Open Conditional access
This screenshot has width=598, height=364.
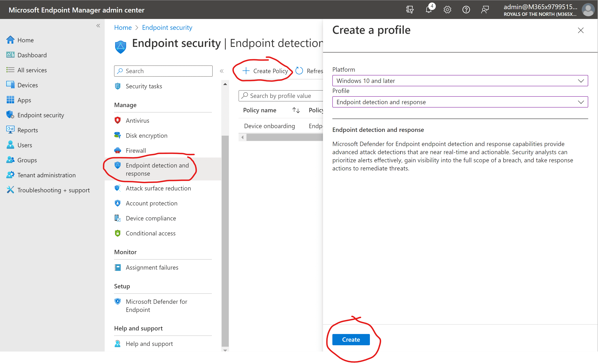(x=151, y=233)
